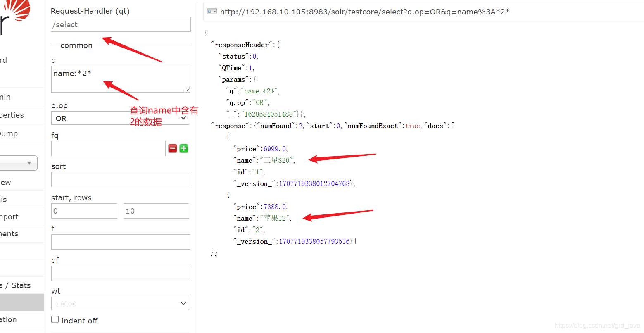Click the status value 0 in responseHeader
The height and width of the screenshot is (333, 644).
(x=254, y=56)
